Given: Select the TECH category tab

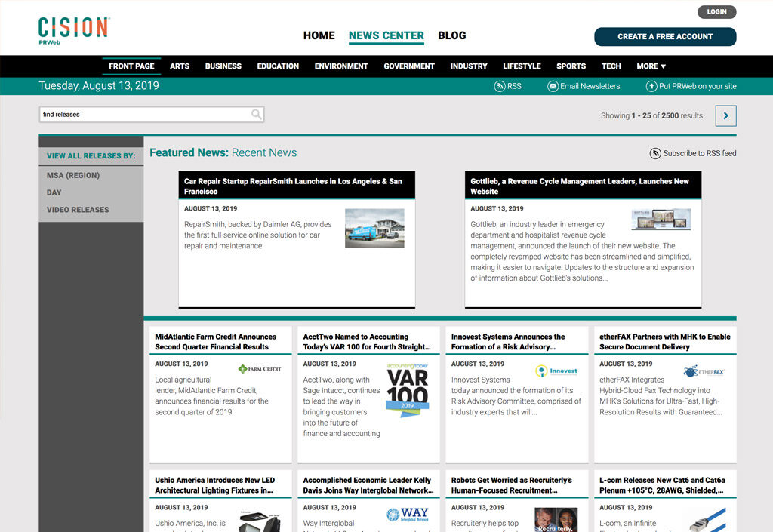Looking at the screenshot, I should pyautogui.click(x=611, y=66).
